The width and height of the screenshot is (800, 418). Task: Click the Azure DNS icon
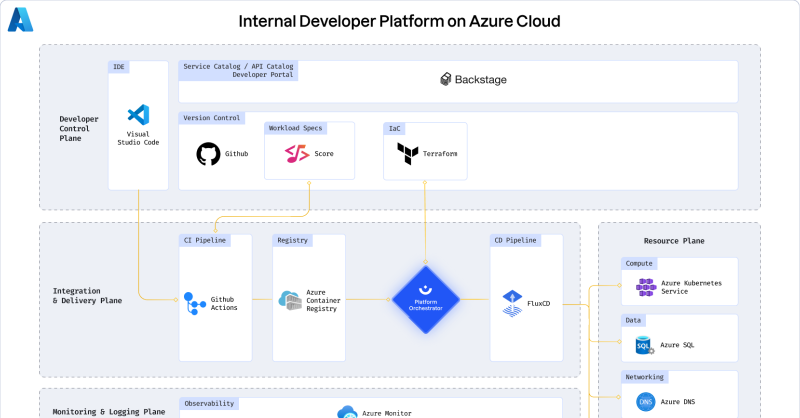click(646, 402)
